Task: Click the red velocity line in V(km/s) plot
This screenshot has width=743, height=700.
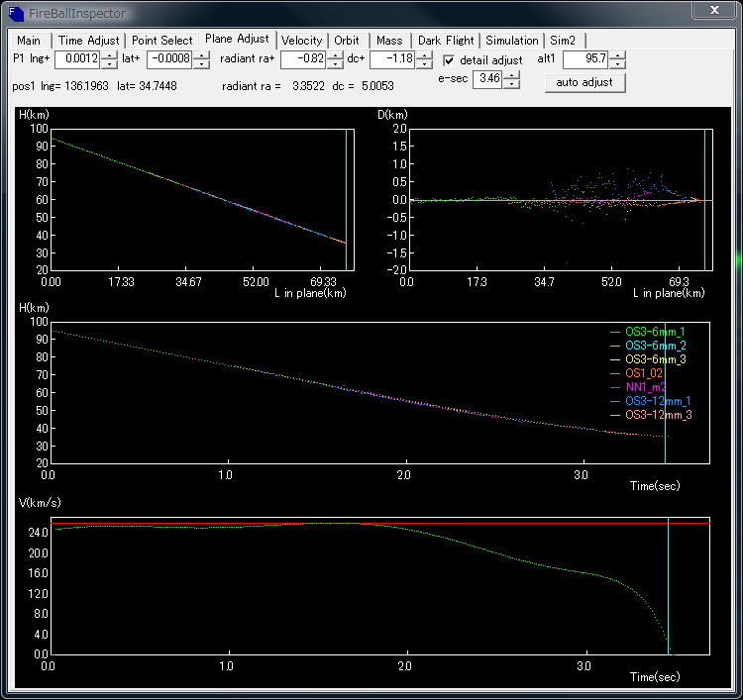Action: point(380,524)
